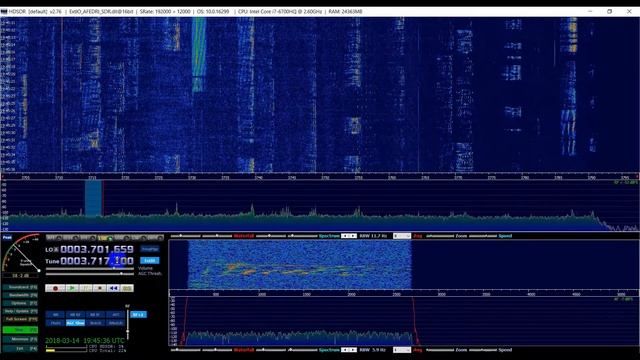640x360 pixels.
Task: Toggle the Peak S-meter button
Action: click(x=7, y=238)
